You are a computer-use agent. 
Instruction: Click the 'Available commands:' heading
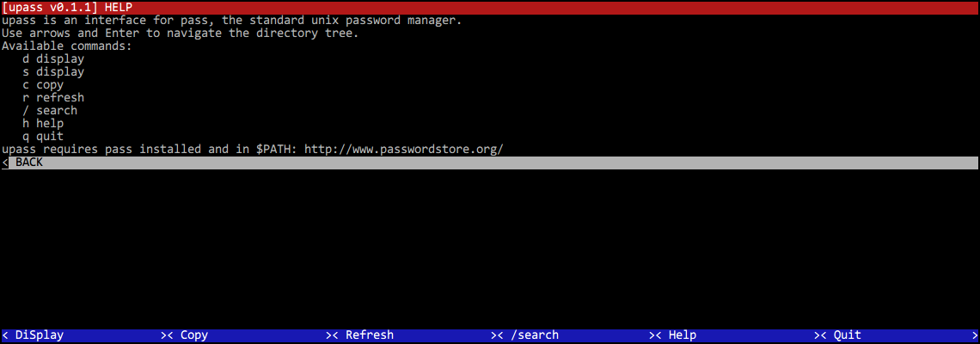pos(67,46)
